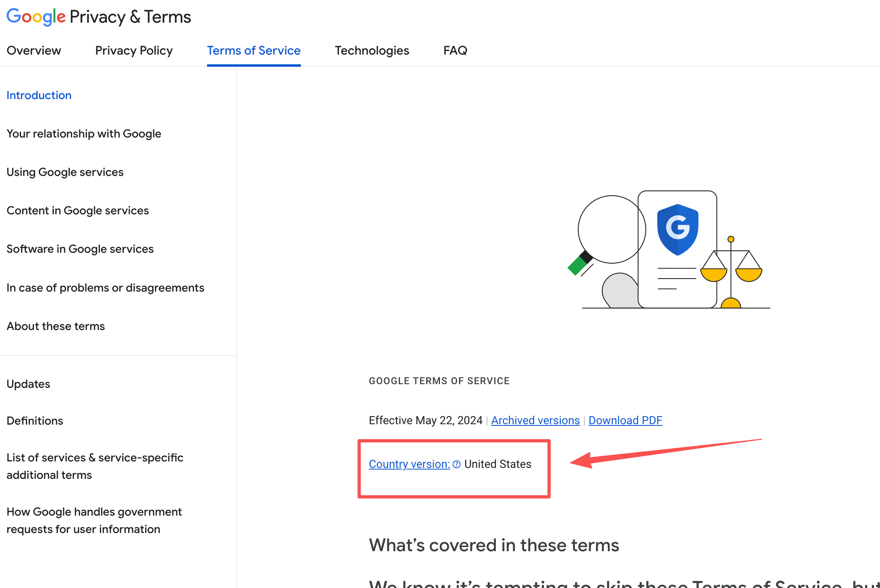Click the Privacy & Terms header title

click(x=130, y=17)
